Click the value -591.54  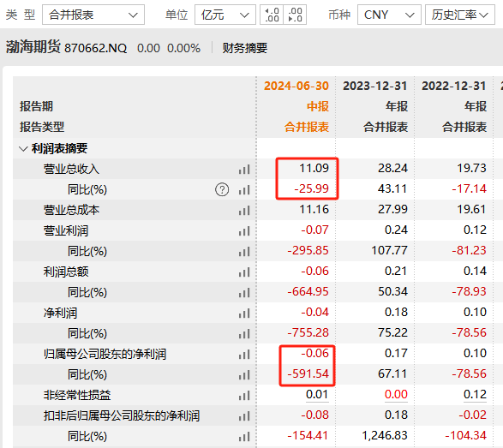[308, 373]
